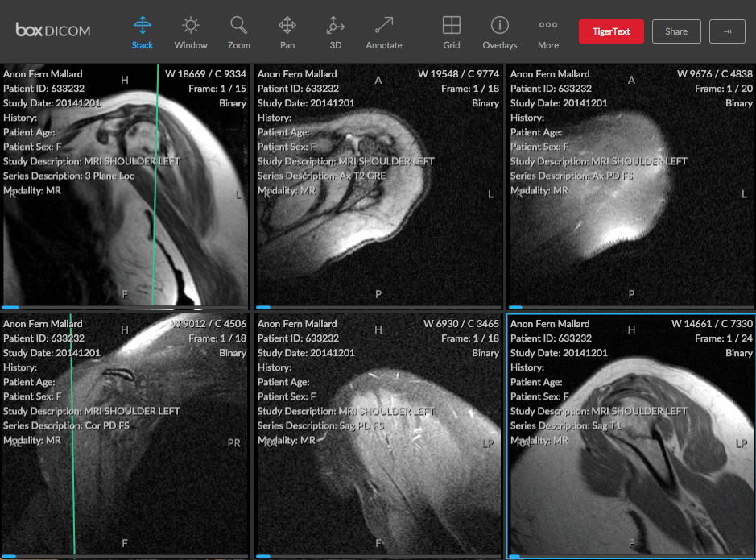Click 'Series Description: Cor PD FS' text
This screenshot has width=756, height=560.
point(66,426)
